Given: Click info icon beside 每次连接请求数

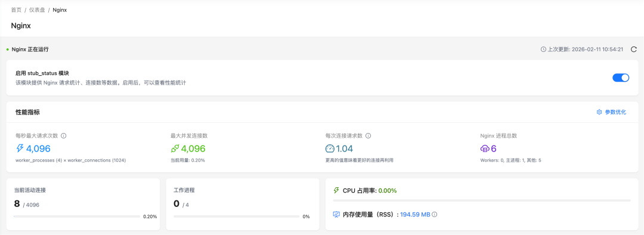Looking at the screenshot, I should 369,135.
